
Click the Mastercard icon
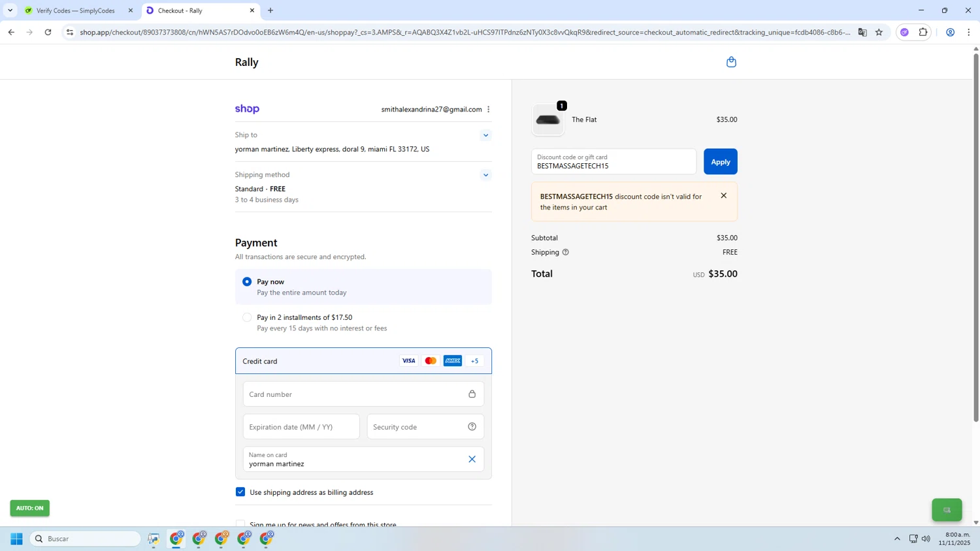point(431,361)
